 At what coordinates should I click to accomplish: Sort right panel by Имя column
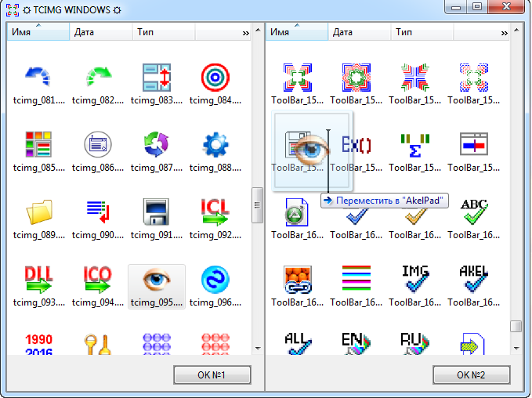click(x=297, y=32)
